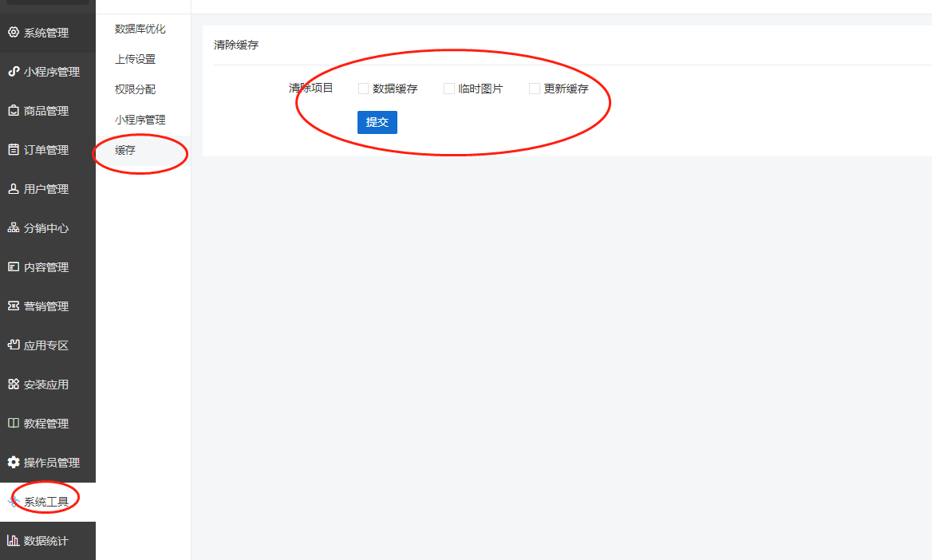The height and width of the screenshot is (560, 932).
Task: Click the book icon beside 教程管理
Action: 13,424
